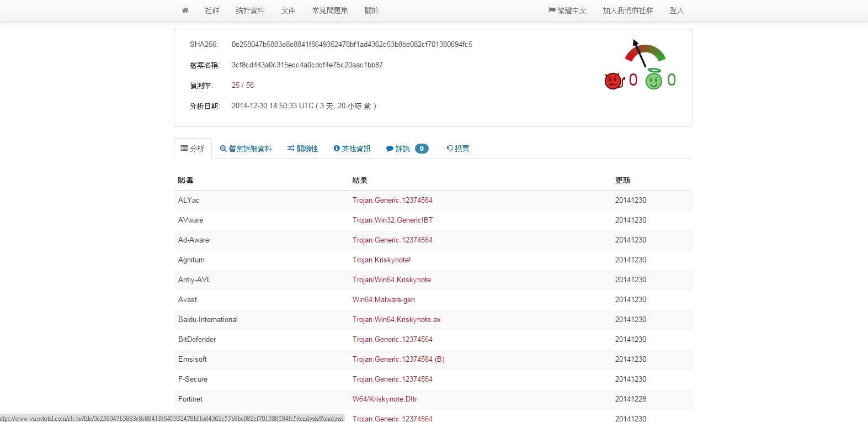This screenshot has height=422, width=868.
Task: Open the 關於 navbar link
Action: click(x=371, y=10)
